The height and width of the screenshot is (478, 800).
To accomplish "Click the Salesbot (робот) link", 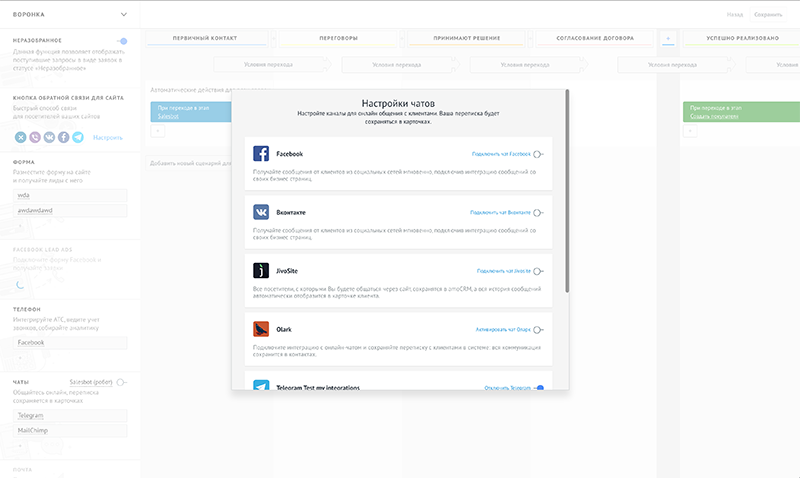I will click(91, 382).
